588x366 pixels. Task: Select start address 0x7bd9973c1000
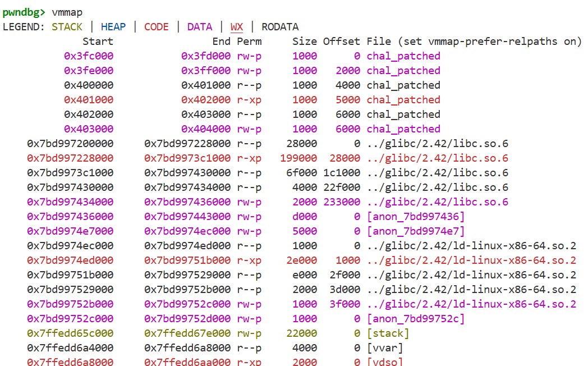[70, 173]
